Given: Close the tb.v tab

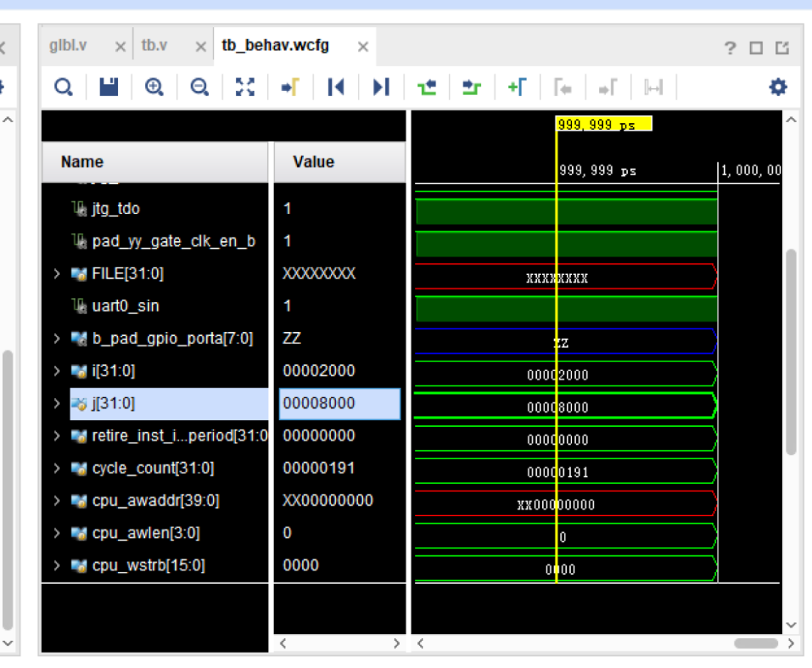Looking at the screenshot, I should (x=201, y=47).
